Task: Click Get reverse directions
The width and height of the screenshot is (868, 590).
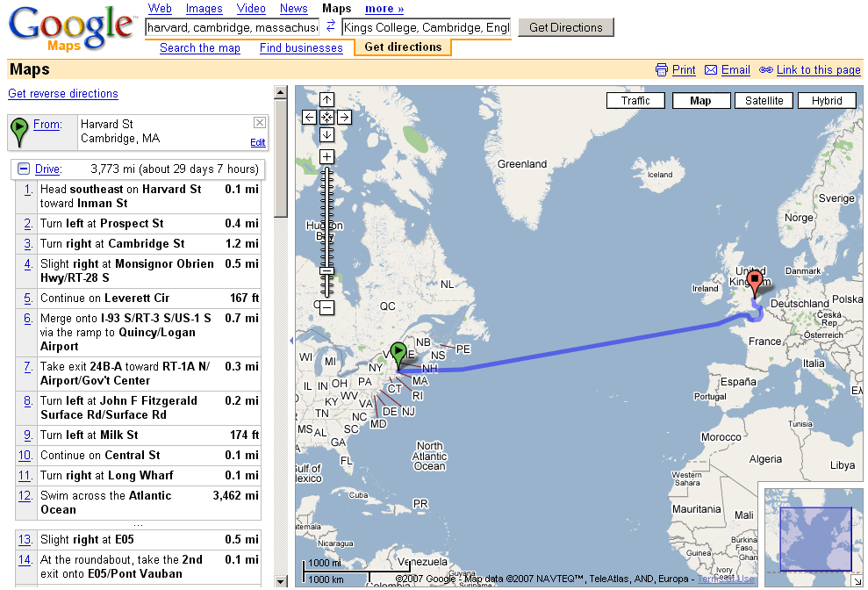Action: pos(63,94)
